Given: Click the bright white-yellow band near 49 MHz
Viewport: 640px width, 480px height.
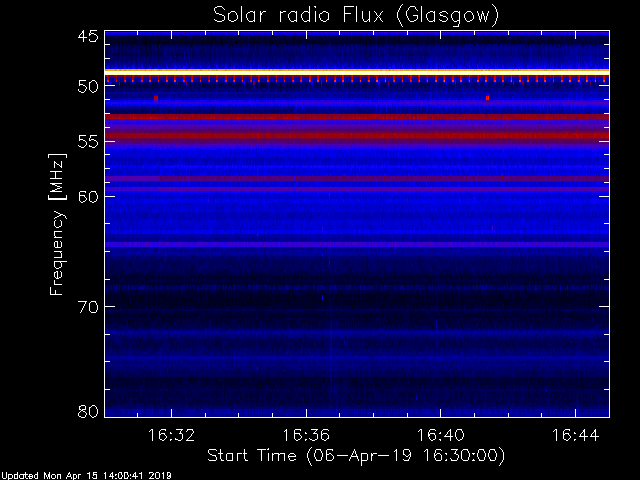Looking at the screenshot, I should coord(357,72).
